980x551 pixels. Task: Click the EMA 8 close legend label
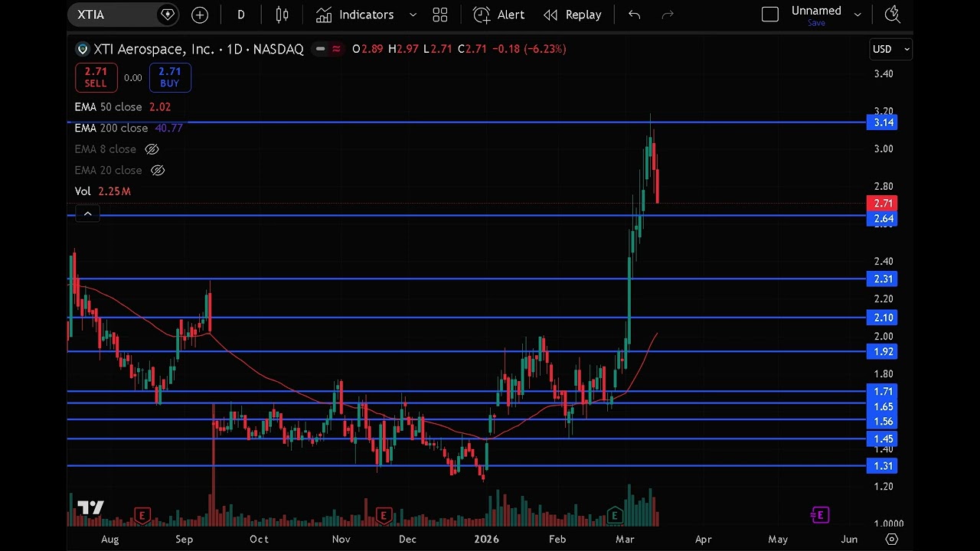coord(105,149)
